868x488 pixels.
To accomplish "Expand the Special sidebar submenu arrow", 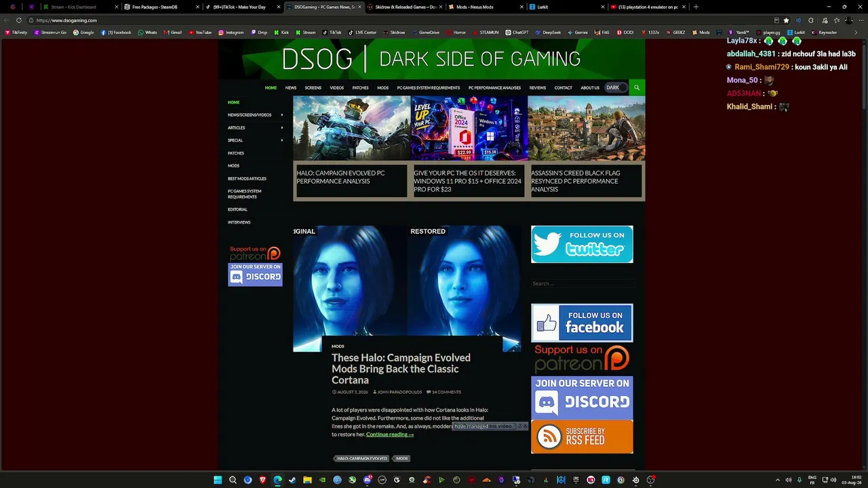I will click(x=282, y=140).
